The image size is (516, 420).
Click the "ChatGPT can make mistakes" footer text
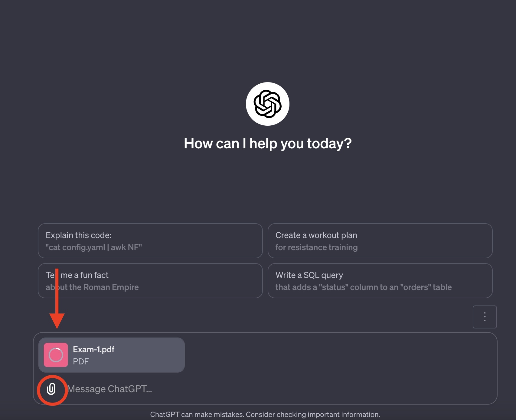197,415
